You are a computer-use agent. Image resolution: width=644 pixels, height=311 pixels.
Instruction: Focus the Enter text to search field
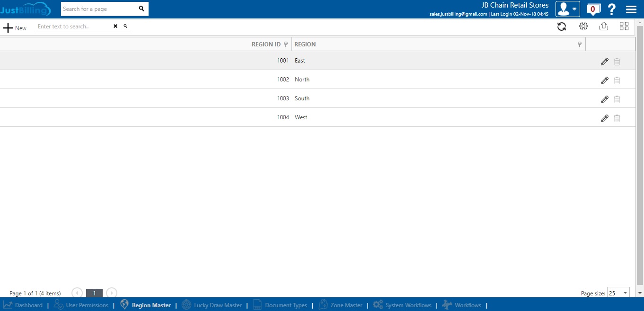coord(73,27)
